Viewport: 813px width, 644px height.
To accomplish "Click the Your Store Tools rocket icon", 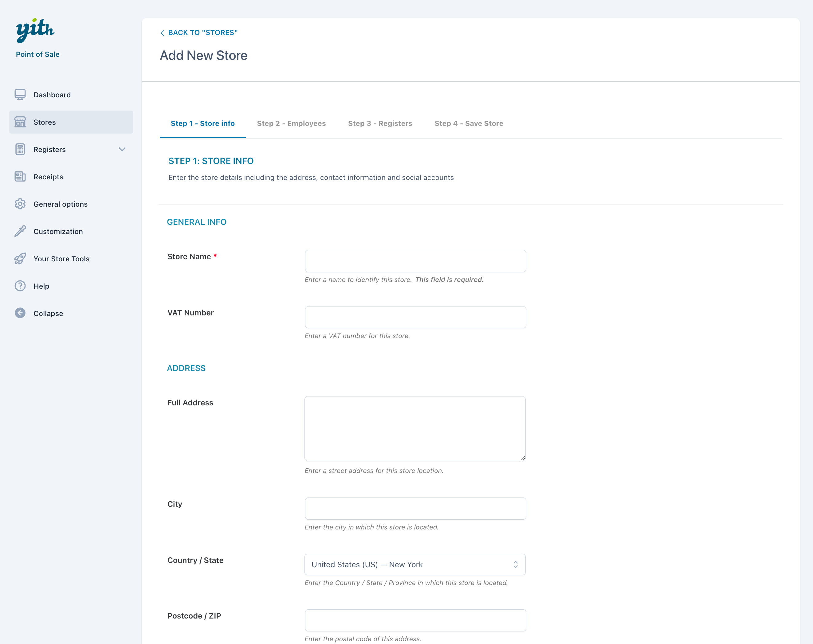I will coord(20,259).
